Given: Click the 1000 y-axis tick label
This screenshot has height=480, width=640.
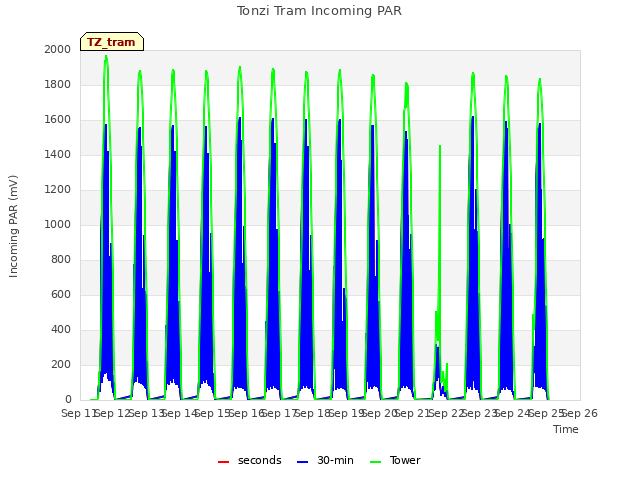Looking at the screenshot, I should (x=58, y=224).
